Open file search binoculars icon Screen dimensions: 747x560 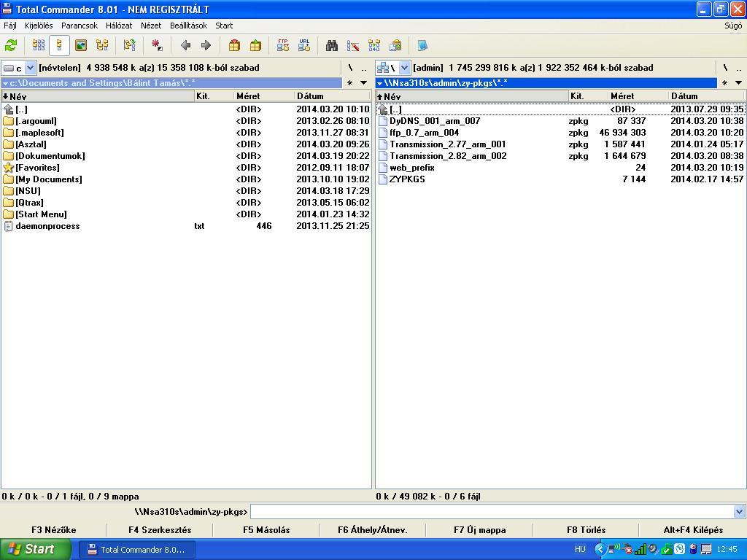[332, 46]
